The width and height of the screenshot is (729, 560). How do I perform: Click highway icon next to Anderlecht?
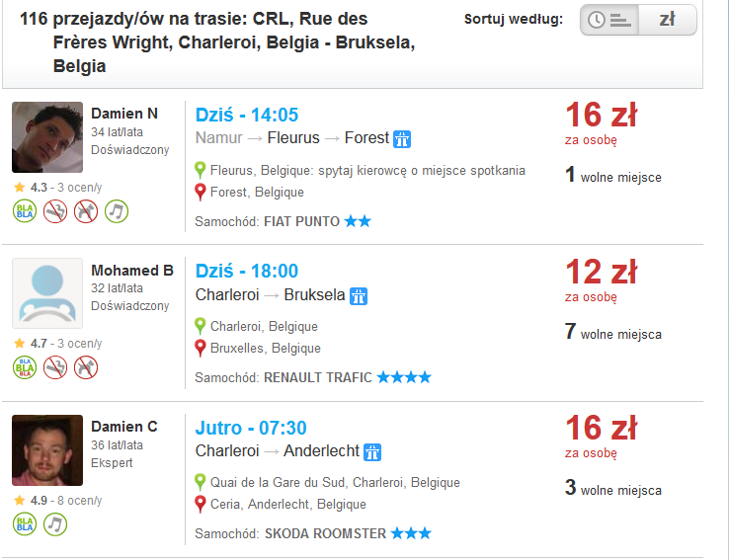tap(372, 452)
